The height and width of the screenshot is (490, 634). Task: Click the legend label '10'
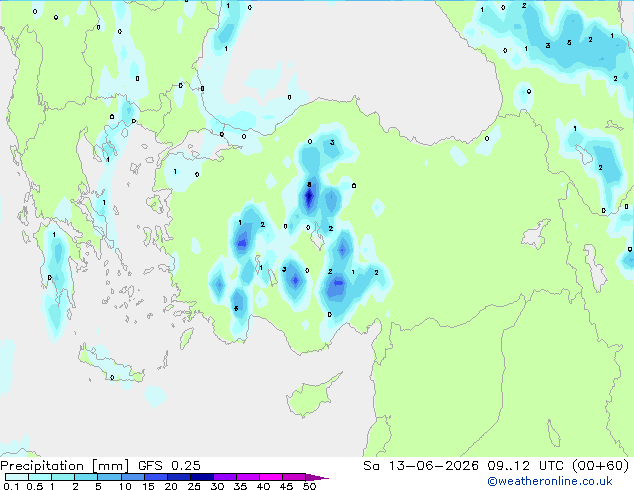pos(125,486)
